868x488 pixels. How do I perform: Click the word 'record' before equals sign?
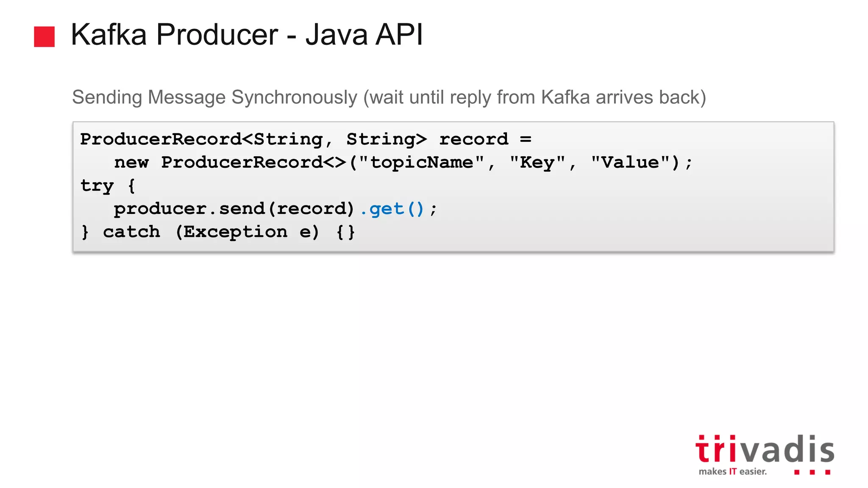pyautogui.click(x=473, y=139)
